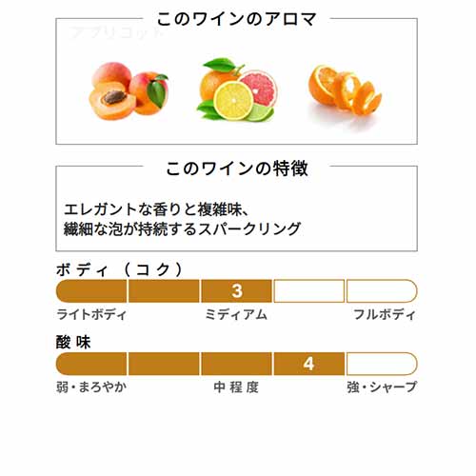
Task: Click the このワインのアロマ heading
Action: click(237, 19)
